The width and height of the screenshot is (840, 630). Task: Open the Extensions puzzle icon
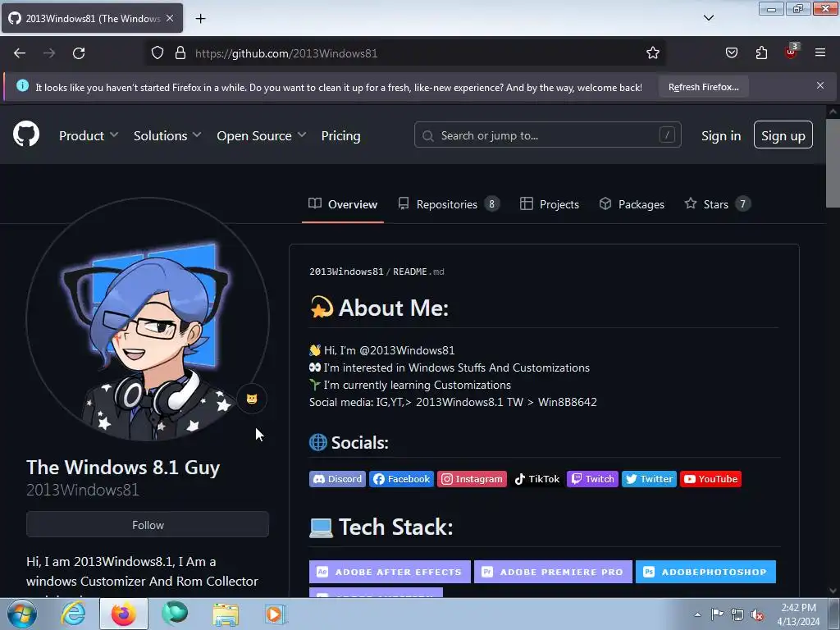[761, 53]
